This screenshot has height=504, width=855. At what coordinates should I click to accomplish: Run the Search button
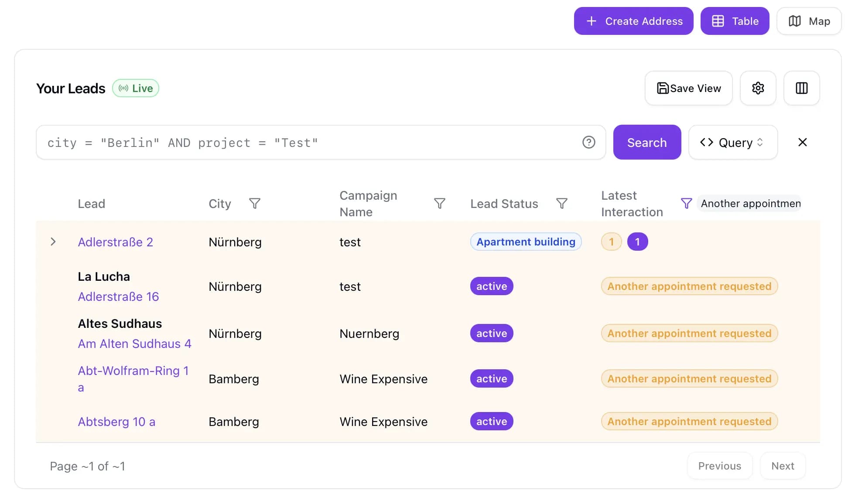647,142
